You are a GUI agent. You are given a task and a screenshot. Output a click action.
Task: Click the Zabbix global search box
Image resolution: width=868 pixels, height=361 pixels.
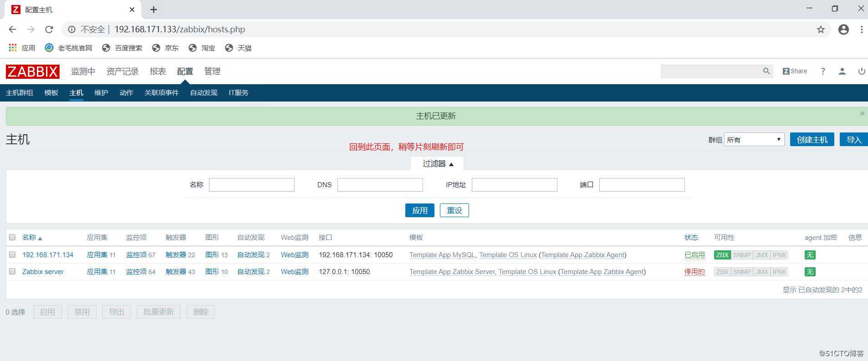(x=711, y=71)
